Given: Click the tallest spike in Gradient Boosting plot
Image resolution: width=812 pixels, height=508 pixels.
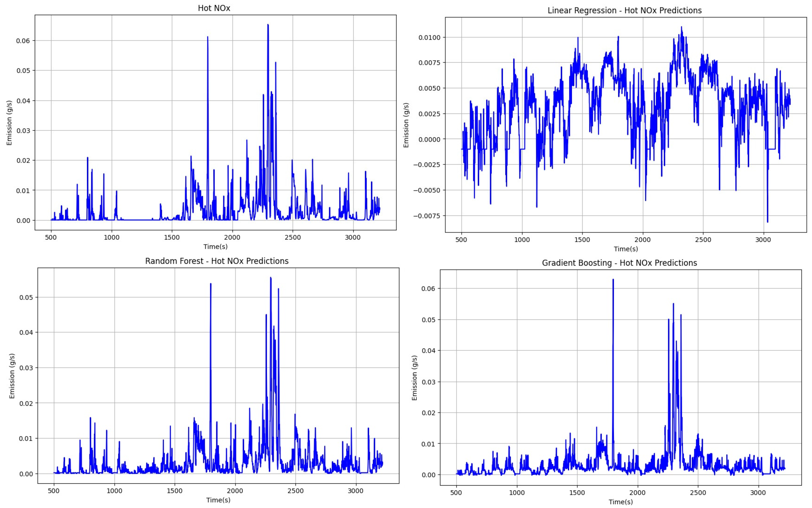Looking at the screenshot, I should coord(613,280).
